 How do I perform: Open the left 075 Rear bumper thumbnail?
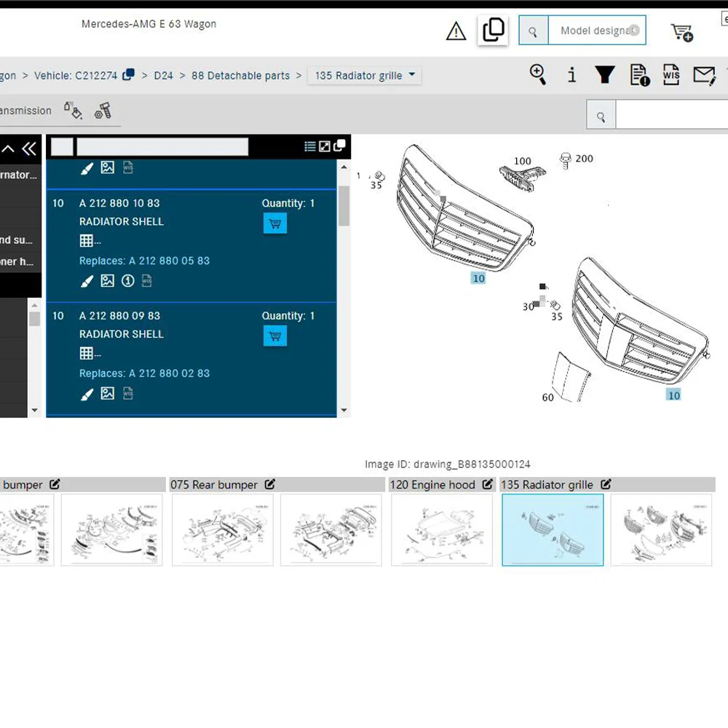point(222,530)
